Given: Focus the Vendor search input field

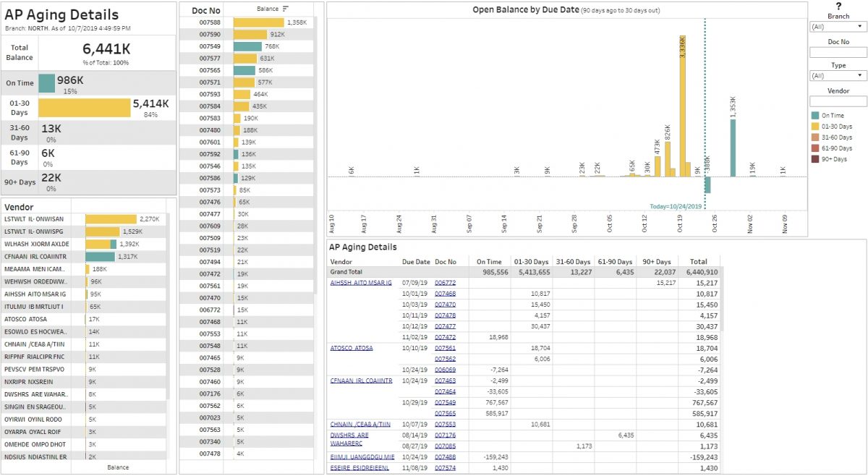Looking at the screenshot, I should [x=838, y=101].
